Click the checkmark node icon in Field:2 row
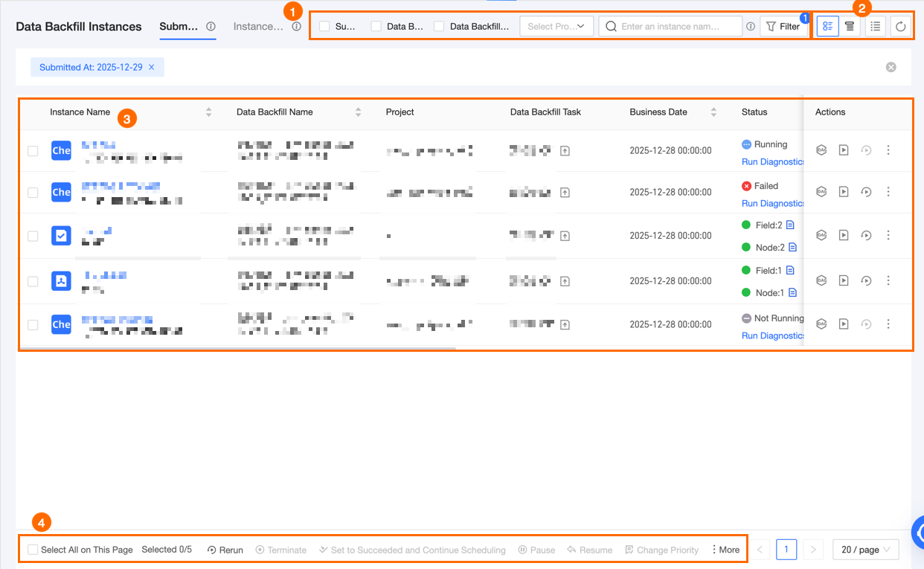Image resolution: width=924 pixels, height=569 pixels. (x=61, y=236)
